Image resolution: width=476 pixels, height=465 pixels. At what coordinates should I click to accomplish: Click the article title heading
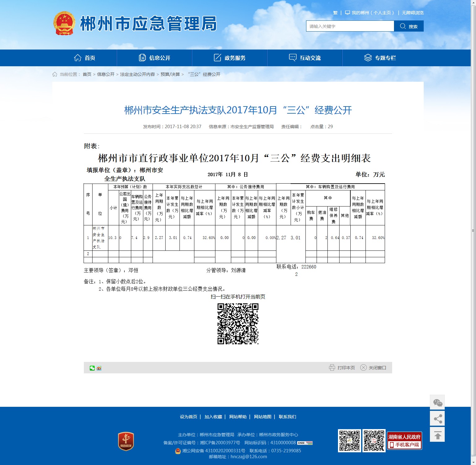[238, 110]
